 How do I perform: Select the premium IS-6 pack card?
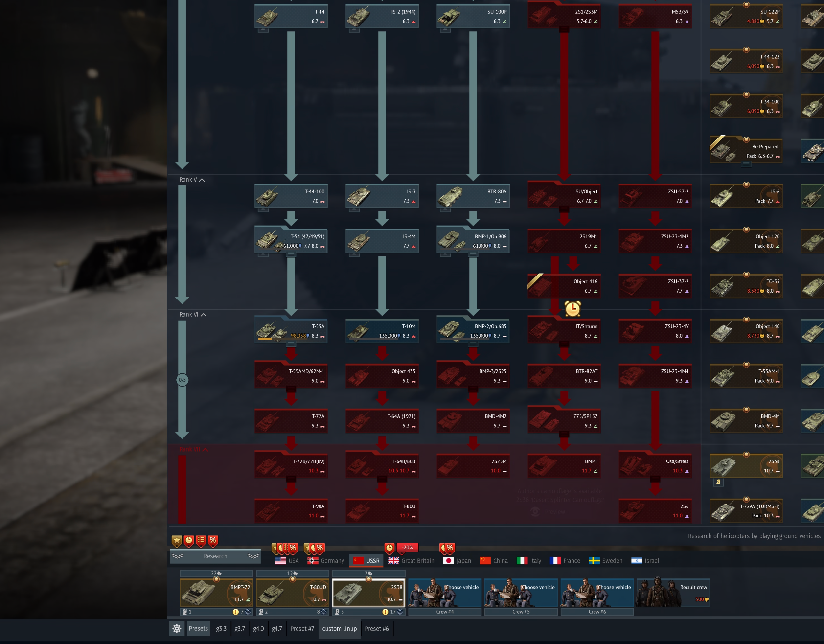click(746, 196)
